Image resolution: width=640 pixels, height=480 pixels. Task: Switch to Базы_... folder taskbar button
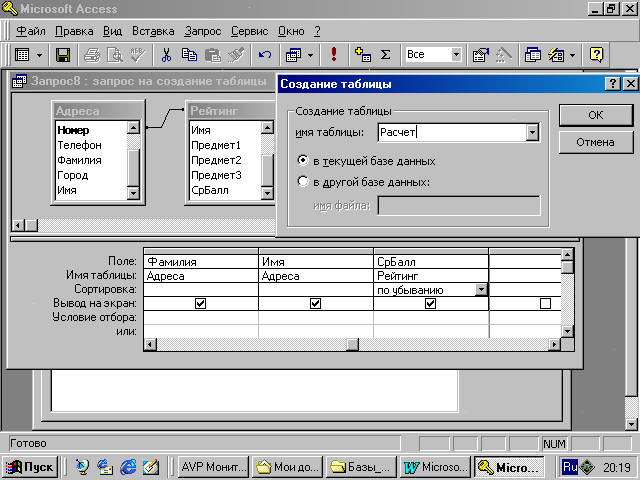[x=361, y=467]
